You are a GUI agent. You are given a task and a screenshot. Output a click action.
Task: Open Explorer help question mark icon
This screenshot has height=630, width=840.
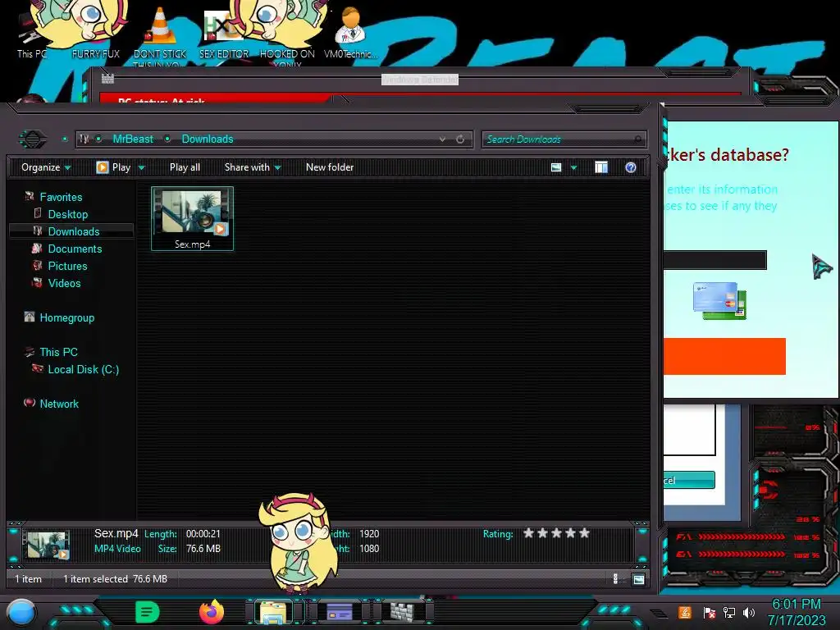coord(631,167)
